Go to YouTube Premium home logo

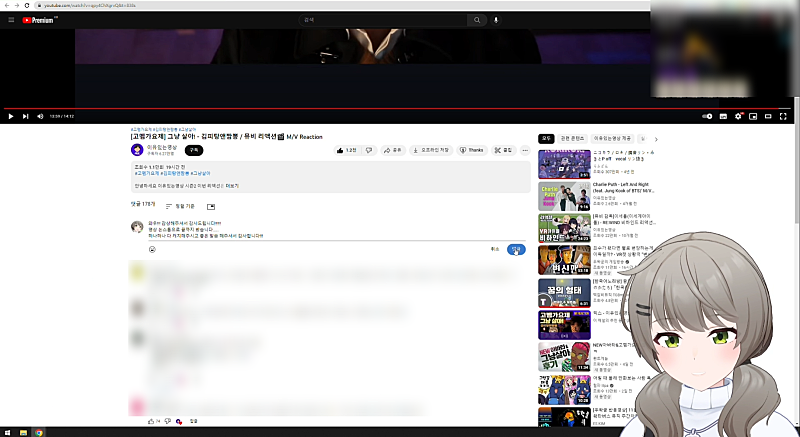click(x=40, y=20)
